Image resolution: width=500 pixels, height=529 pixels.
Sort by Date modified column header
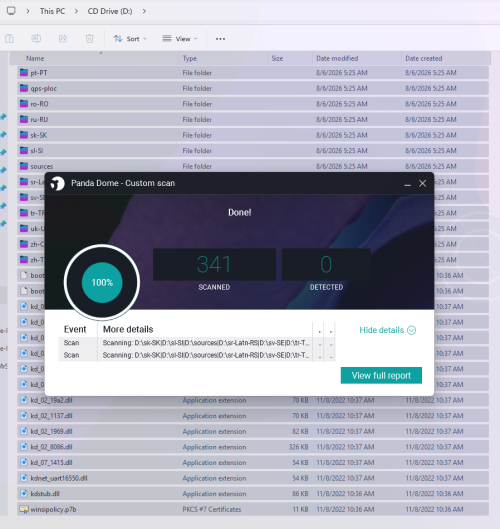pyautogui.click(x=337, y=58)
